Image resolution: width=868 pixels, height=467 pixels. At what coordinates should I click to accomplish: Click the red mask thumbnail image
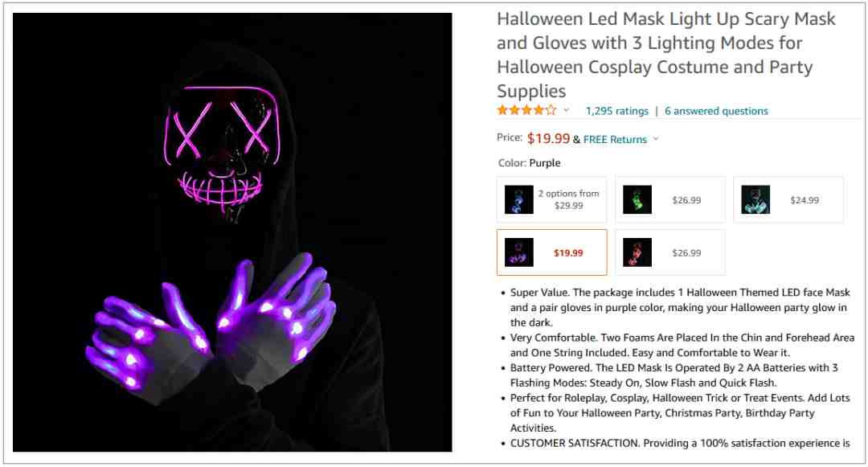pyautogui.click(x=637, y=252)
